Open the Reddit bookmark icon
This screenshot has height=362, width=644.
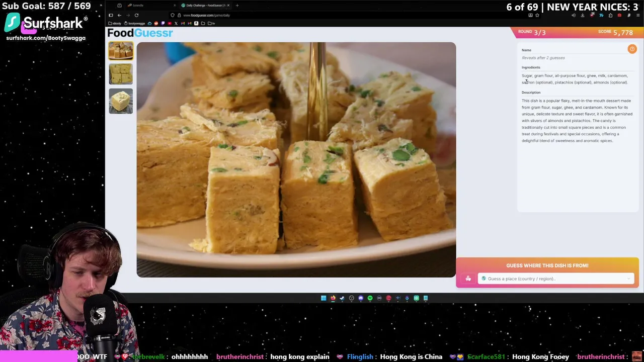tap(156, 23)
